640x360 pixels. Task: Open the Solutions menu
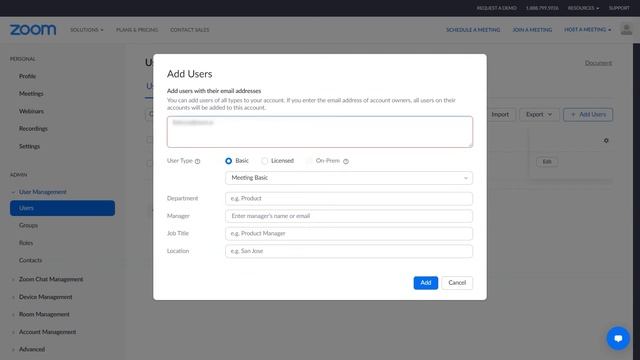tap(87, 30)
